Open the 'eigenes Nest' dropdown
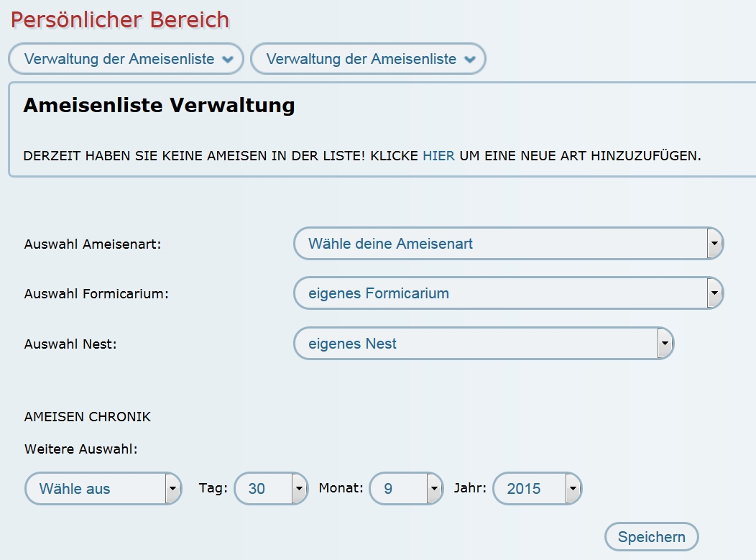 coord(474,344)
